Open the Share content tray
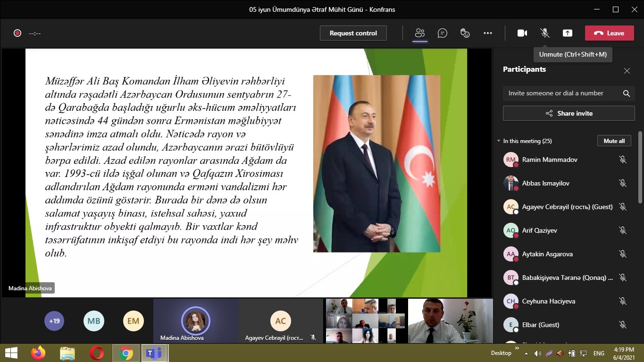Viewport: 644px width, 362px height. point(568,33)
